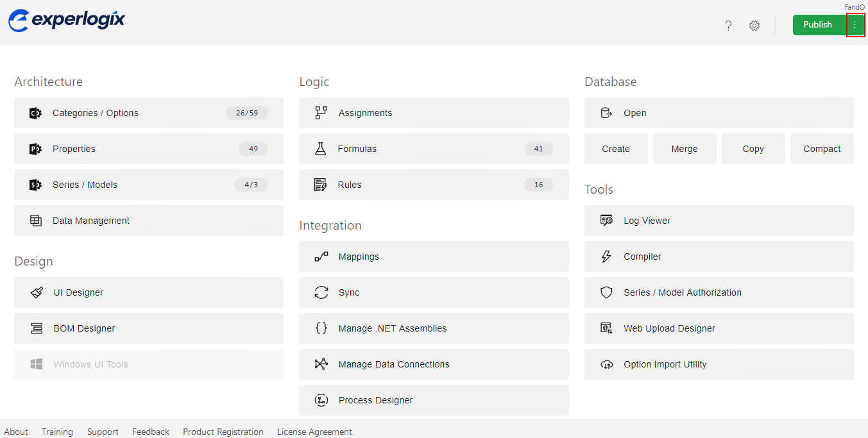The width and height of the screenshot is (868, 438).
Task: Click the database Open cylinder icon
Action: tap(606, 113)
